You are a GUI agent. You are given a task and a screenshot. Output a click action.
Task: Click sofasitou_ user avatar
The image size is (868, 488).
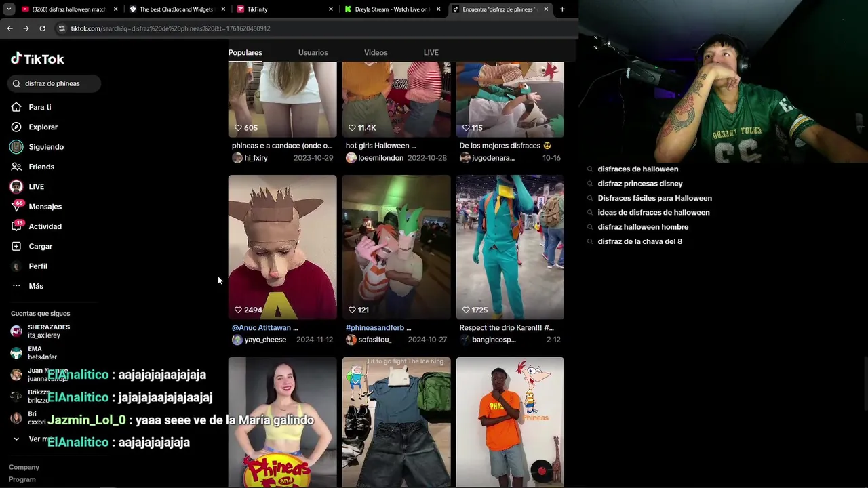pyautogui.click(x=351, y=340)
